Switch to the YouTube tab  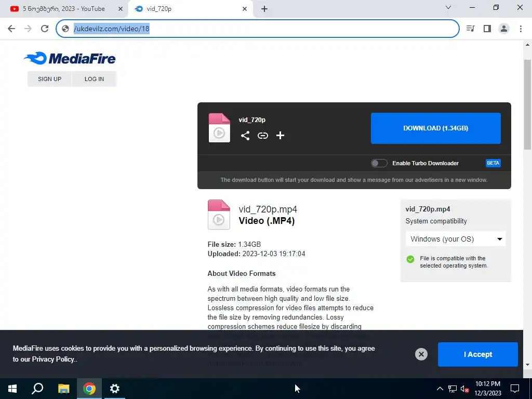tap(64, 9)
